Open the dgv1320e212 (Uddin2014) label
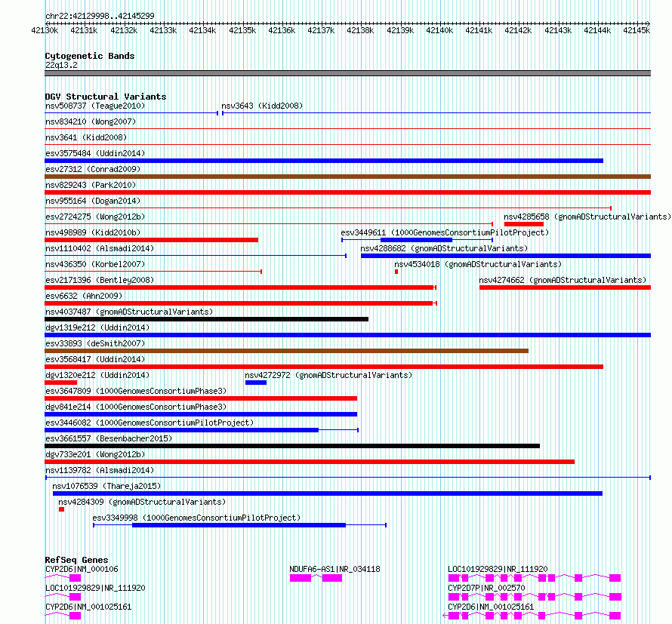Screen dimensions: 672x624 coord(97,375)
